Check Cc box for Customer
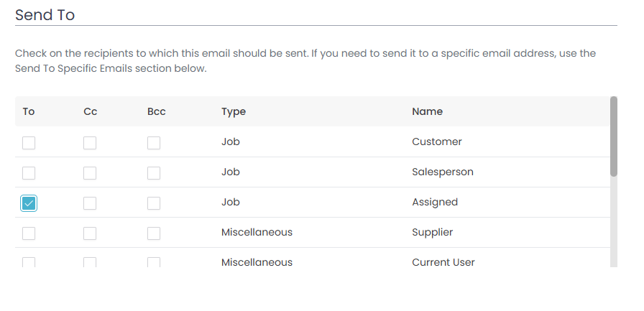Image resolution: width=644 pixels, height=311 pixels. click(90, 143)
